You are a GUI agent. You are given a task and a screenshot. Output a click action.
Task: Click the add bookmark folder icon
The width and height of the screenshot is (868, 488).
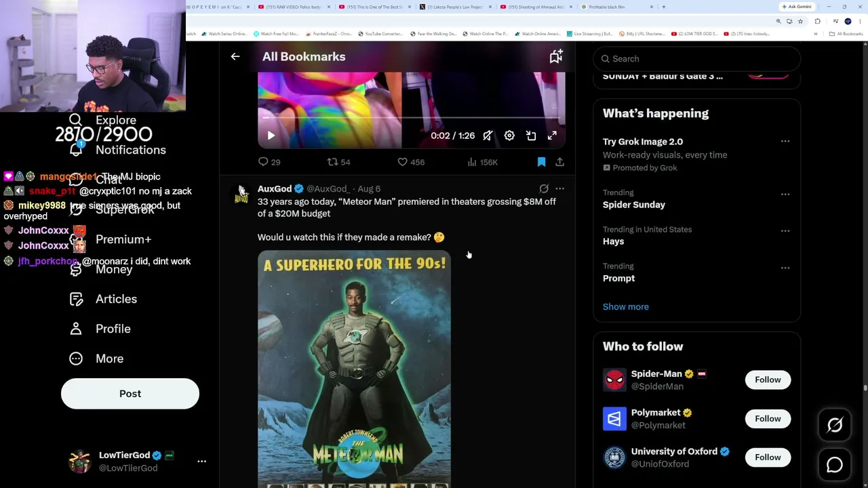(x=556, y=57)
